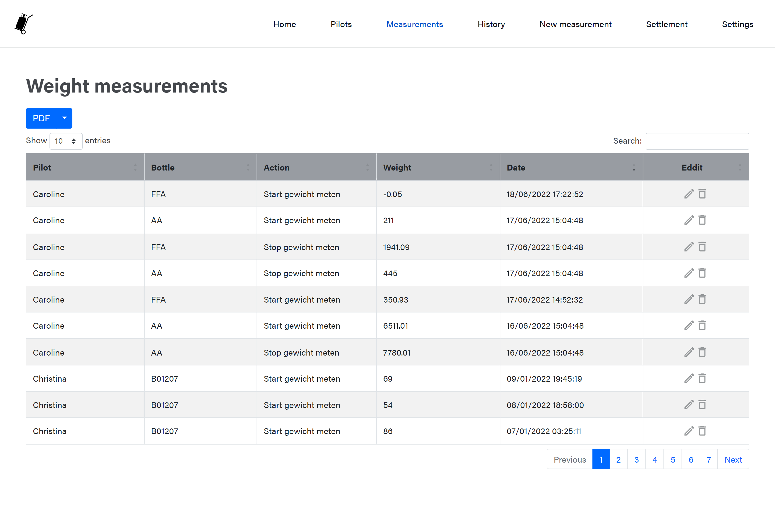
Task: Delete Christina's measurement with weight 69
Action: click(702, 378)
